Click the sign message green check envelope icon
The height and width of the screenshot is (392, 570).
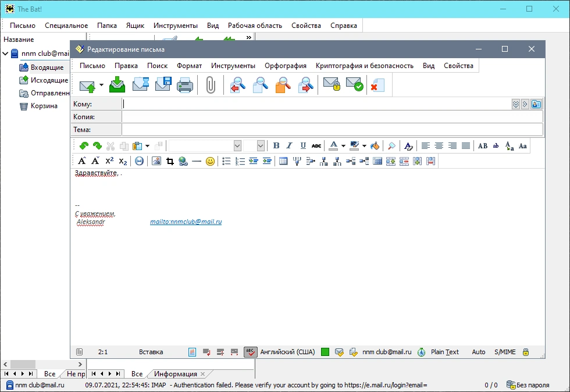tap(354, 84)
